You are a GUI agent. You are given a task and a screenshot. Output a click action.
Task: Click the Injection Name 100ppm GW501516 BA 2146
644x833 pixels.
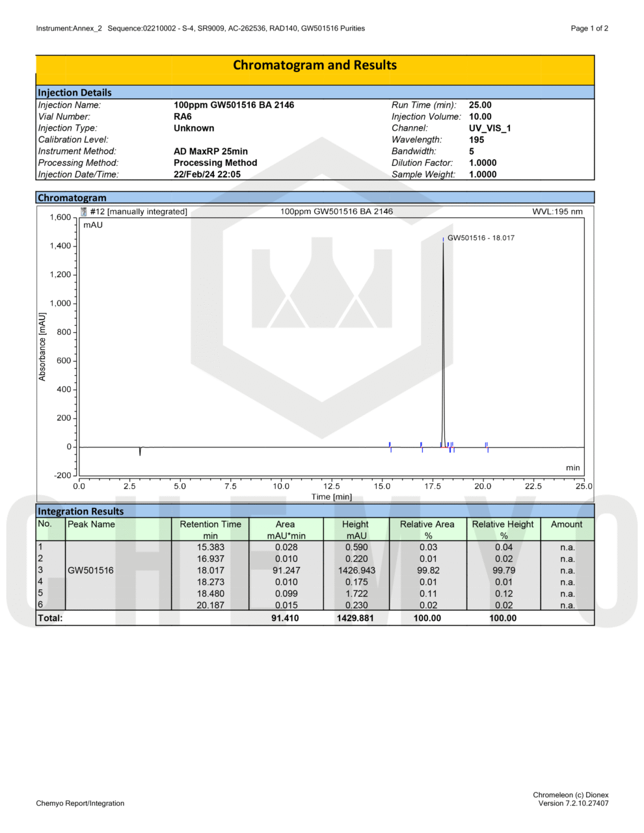233,105
